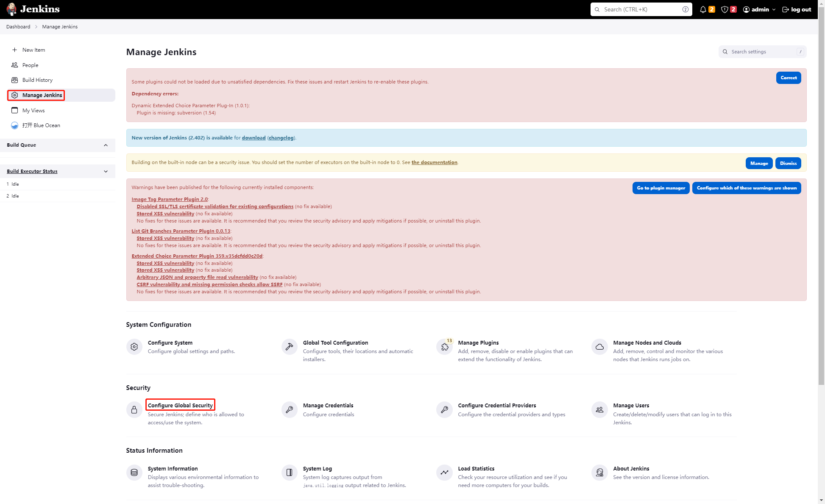Focus the Search settings field
The width and height of the screenshot is (825, 504).
point(762,52)
